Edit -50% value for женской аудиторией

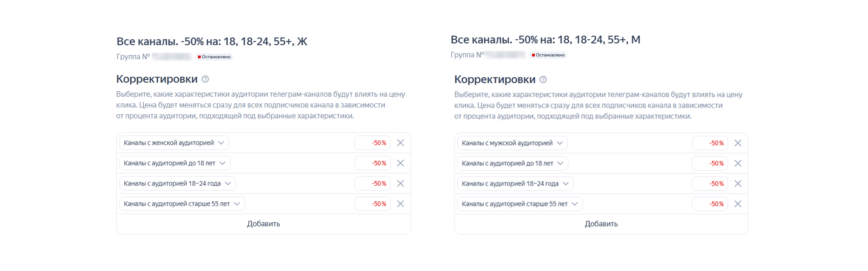click(373, 143)
